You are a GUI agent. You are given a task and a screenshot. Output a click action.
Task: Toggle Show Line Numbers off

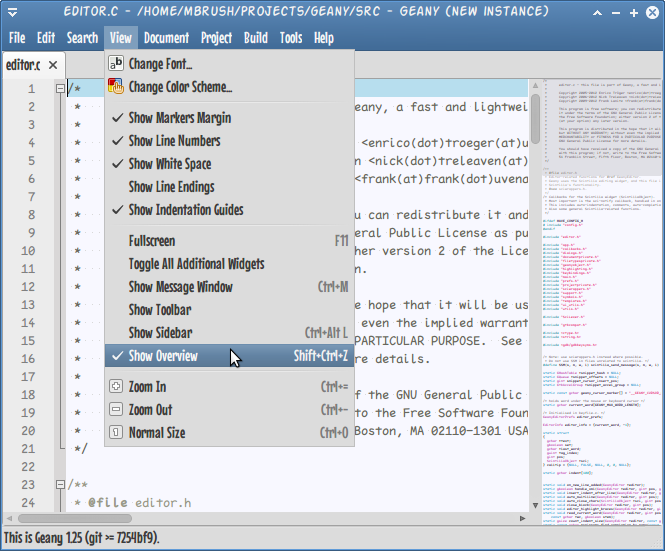tap(229, 140)
